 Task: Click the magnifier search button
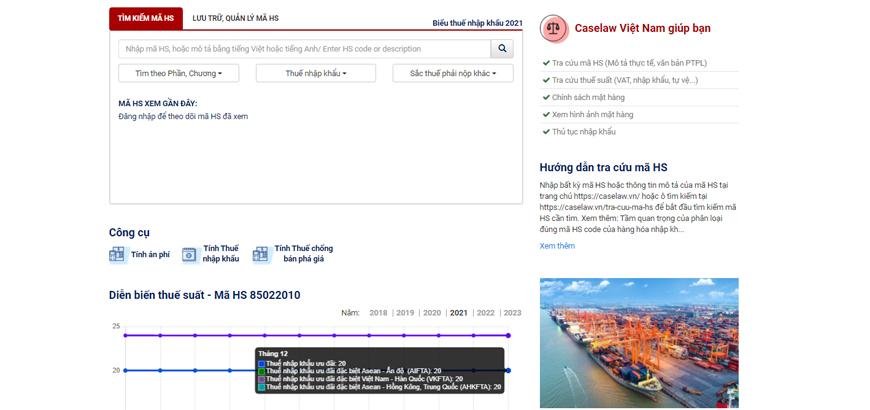point(504,48)
